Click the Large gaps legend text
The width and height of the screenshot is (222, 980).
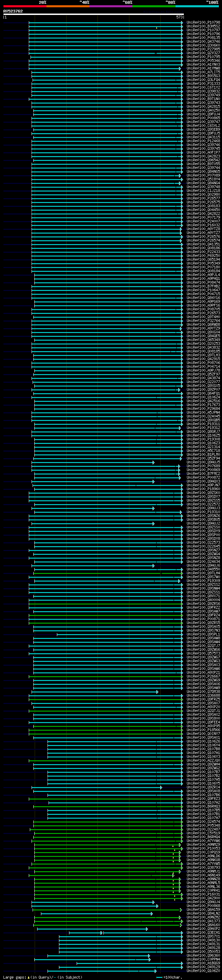[43, 977]
